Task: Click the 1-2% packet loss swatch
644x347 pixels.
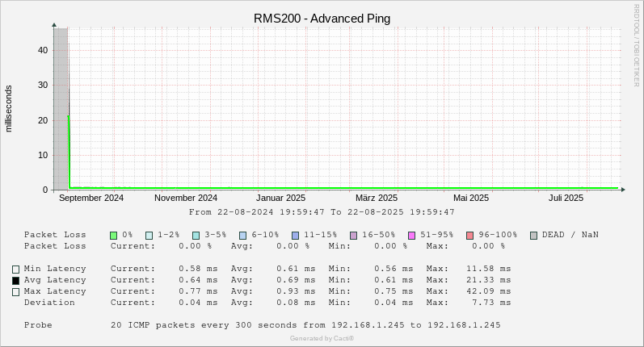Action: [x=149, y=236]
